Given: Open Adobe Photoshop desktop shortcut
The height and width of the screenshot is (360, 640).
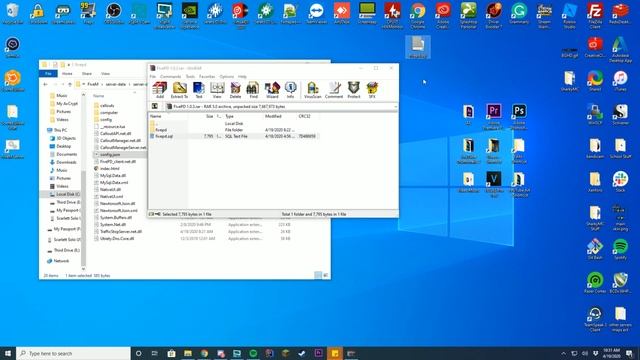Looking at the screenshot, I should 519,116.
